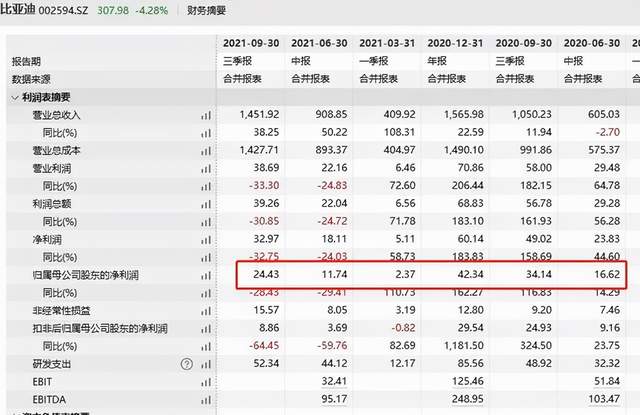Click operating profit value 70.86
Screen dimensions: 640x415
pos(471,168)
